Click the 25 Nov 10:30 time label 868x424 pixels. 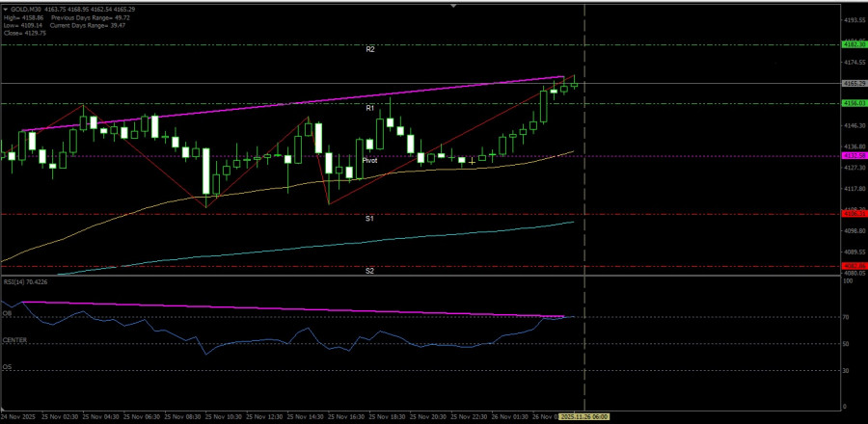click(223, 415)
